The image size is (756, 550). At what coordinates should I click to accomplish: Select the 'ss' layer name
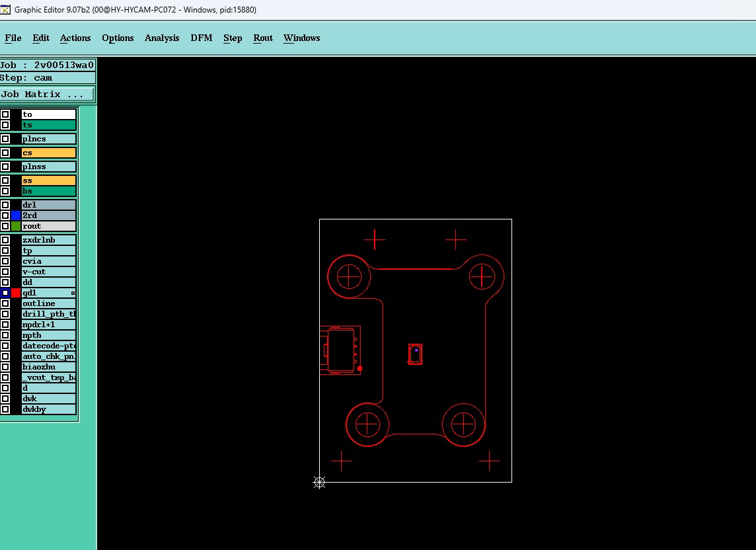(49, 180)
